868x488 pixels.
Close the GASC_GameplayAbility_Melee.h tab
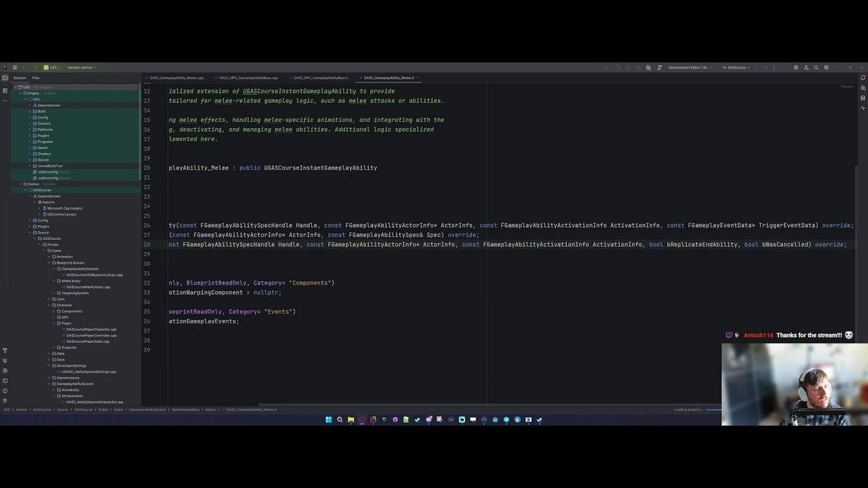click(418, 78)
